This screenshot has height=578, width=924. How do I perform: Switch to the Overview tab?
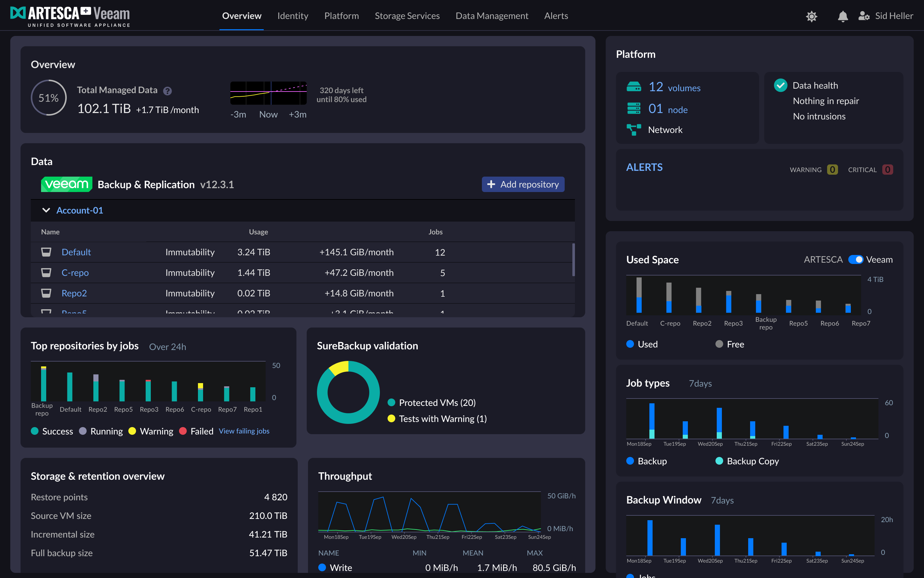(242, 16)
